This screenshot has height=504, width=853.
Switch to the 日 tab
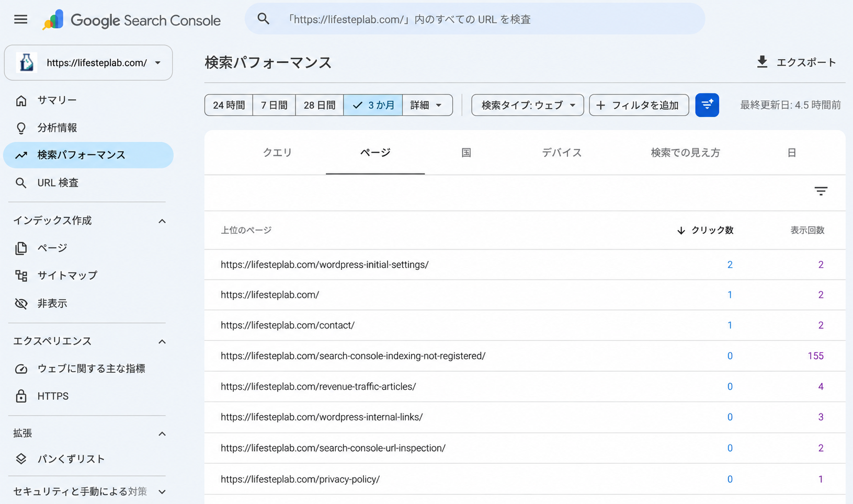[792, 153]
